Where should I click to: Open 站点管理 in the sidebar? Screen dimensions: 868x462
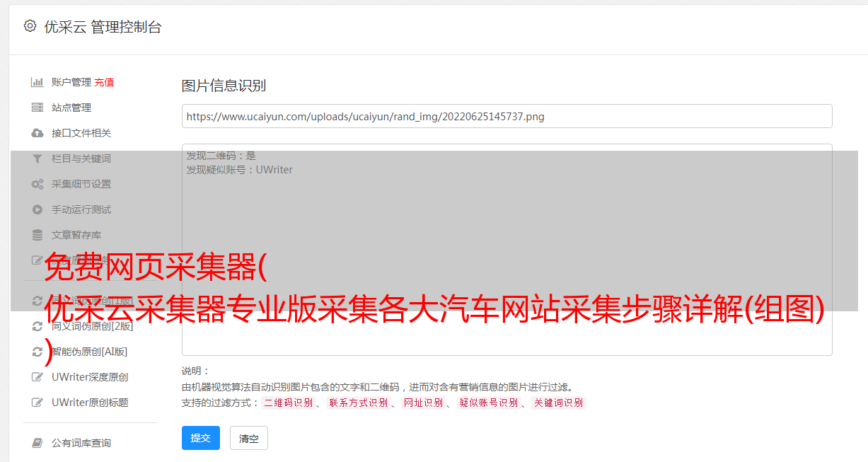coord(71,108)
